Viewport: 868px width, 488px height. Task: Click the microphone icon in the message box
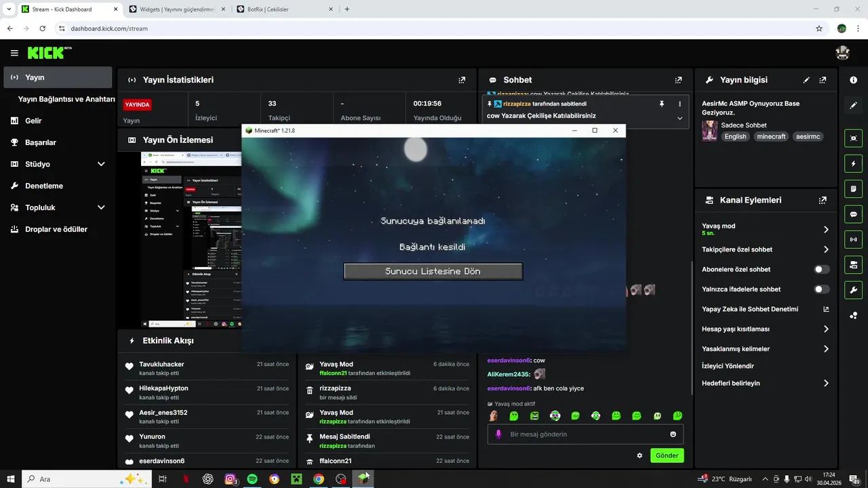[x=498, y=434]
